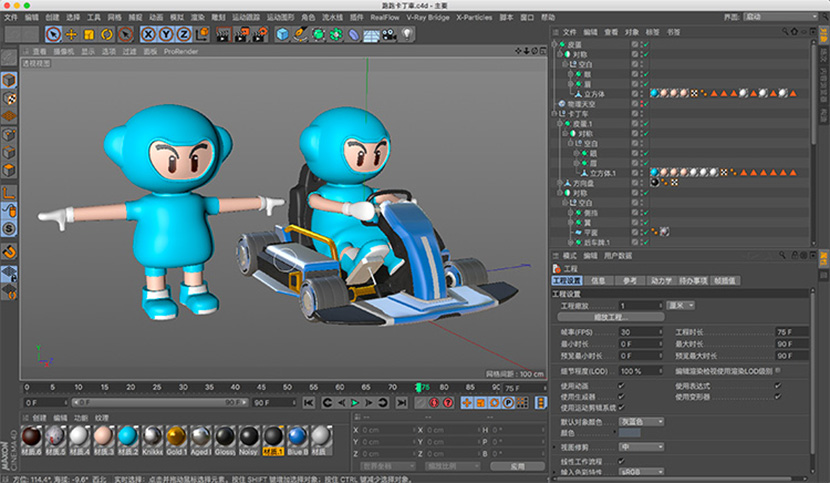The width and height of the screenshot is (830, 483).
Task: Select the Rotate tool icon
Action: 107,35
